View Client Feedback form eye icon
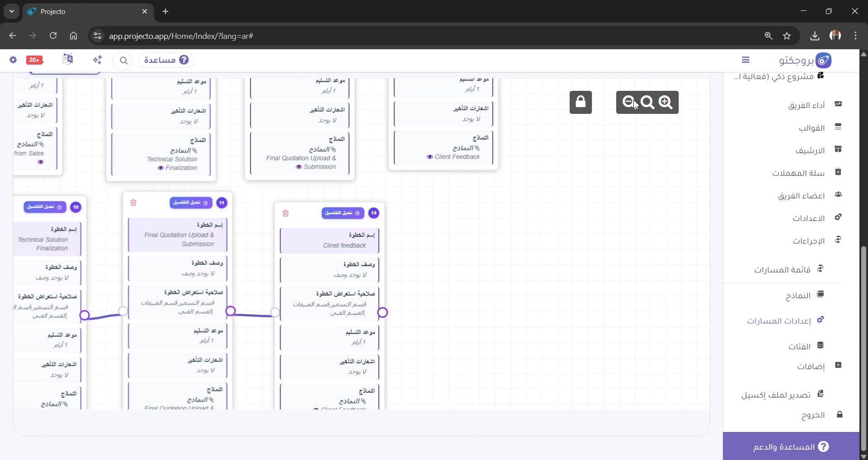Viewport: 868px width, 460px height. (429, 157)
